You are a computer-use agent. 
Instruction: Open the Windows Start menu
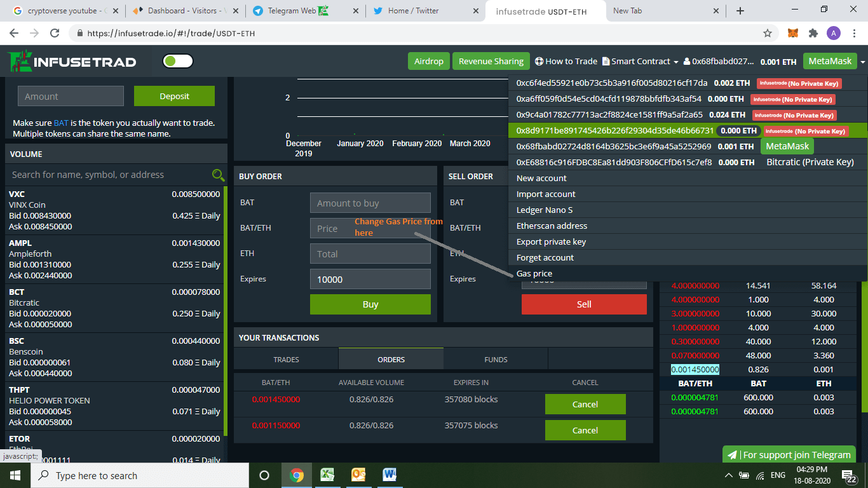tap(15, 475)
